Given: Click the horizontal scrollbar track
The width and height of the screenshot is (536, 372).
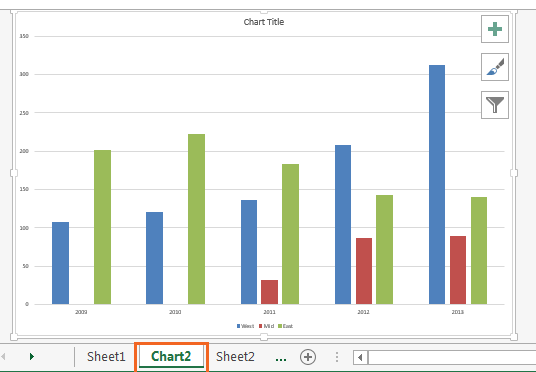Looking at the screenshot, I should 452,358.
